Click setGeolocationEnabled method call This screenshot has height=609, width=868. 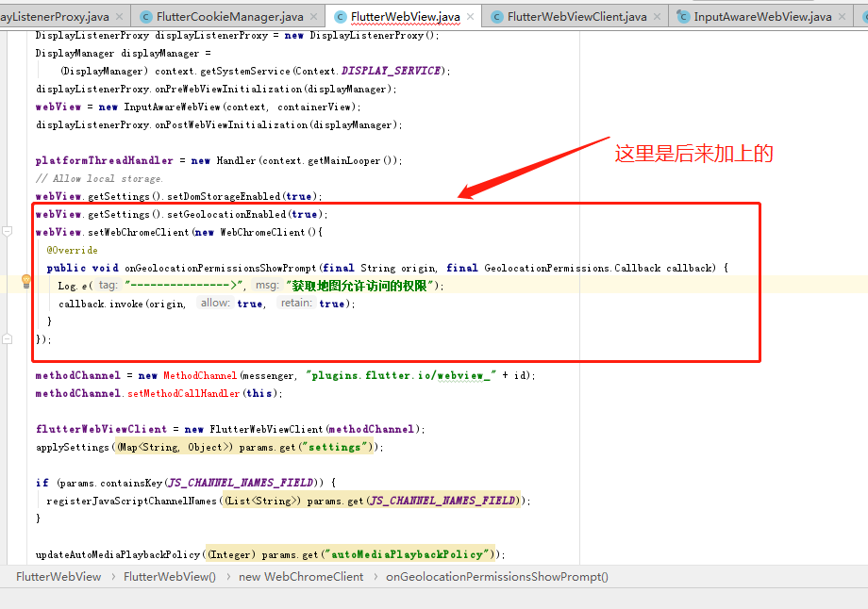tap(226, 214)
